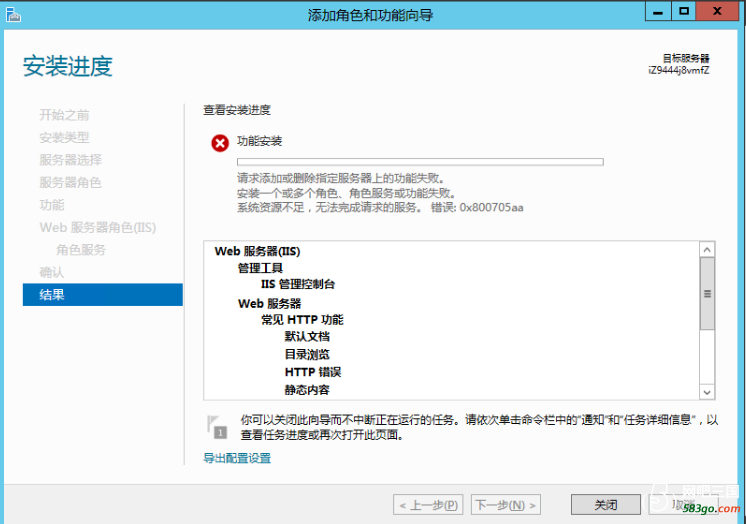Click the scroll down arrow in results list
This screenshot has height=524, width=746.
point(707,392)
